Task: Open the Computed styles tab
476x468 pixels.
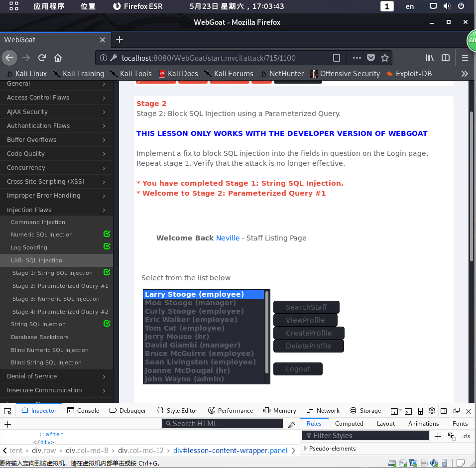Action: [349, 424]
